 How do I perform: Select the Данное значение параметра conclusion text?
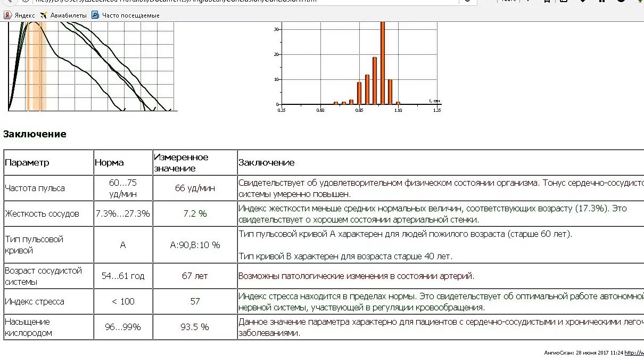pos(441,327)
